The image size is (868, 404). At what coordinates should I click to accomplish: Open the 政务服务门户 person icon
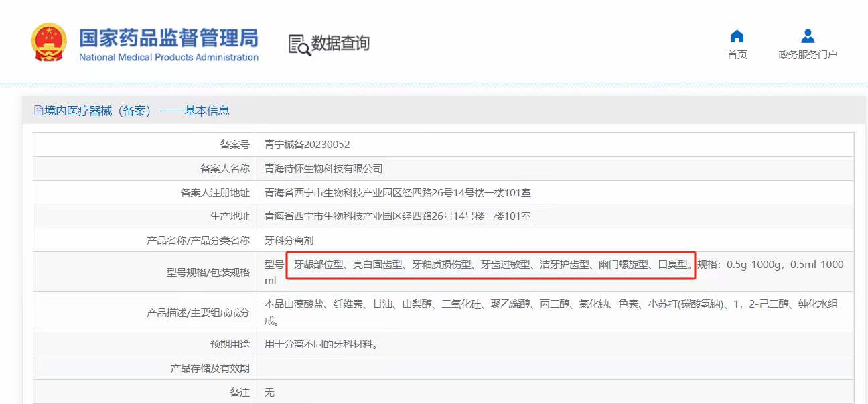808,36
